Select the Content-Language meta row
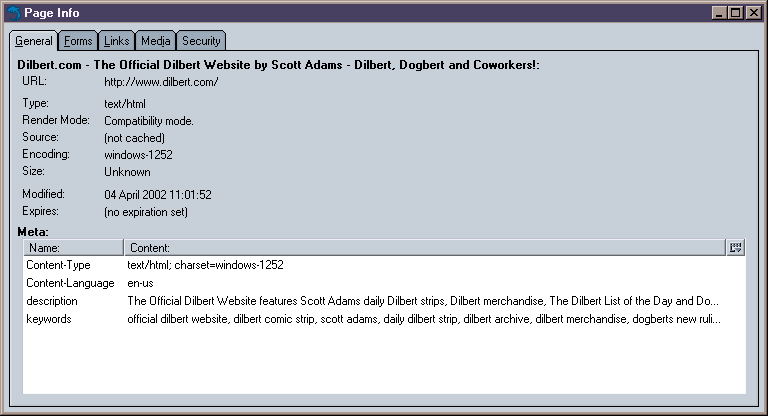 [69, 283]
